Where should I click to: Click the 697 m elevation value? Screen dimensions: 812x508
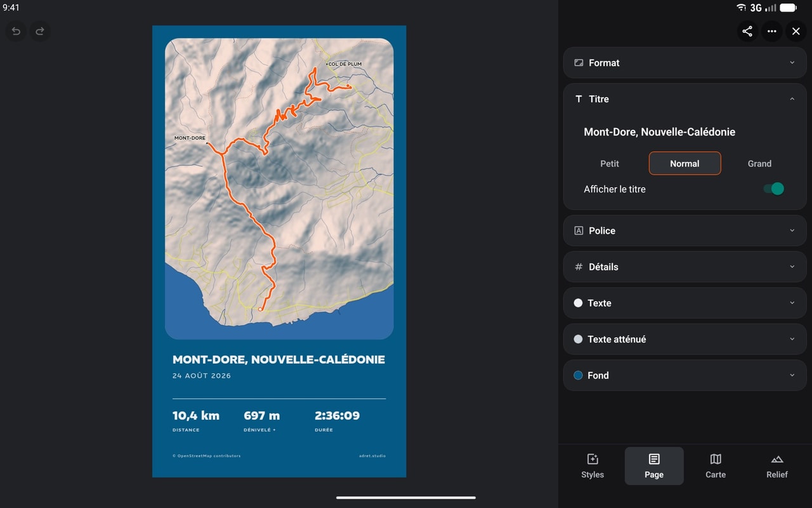[261, 416]
